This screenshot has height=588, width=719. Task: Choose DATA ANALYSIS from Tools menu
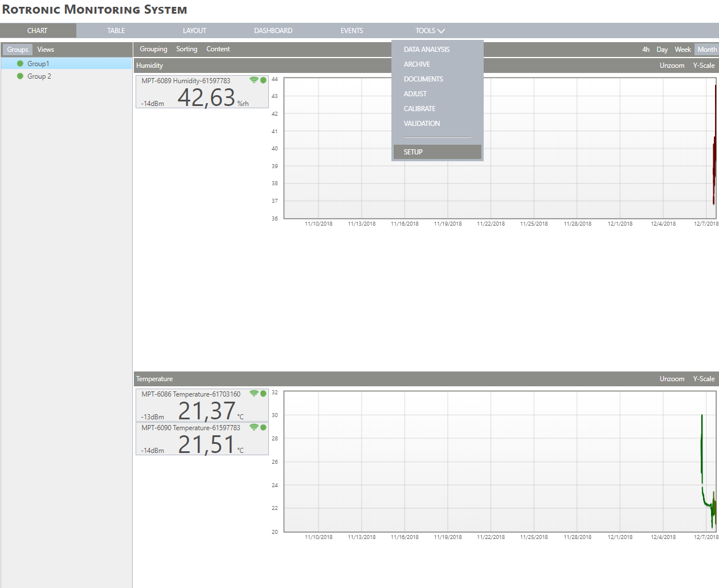[427, 50]
